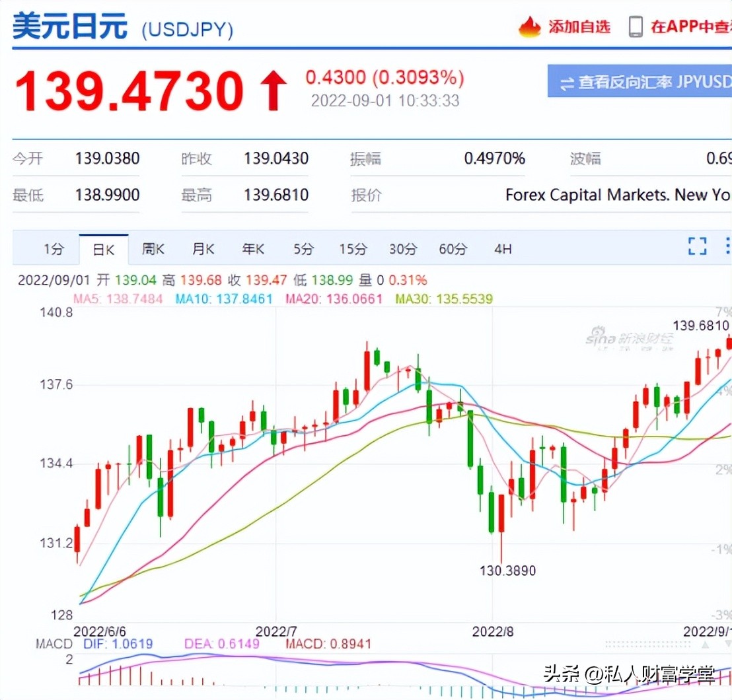
Task: Click the 振幅 value 0.4970%
Action: pos(494,158)
